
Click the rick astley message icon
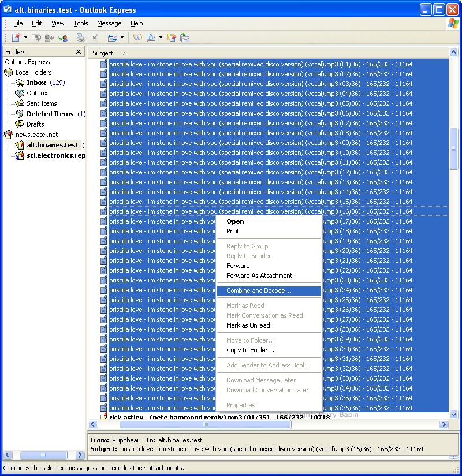(x=104, y=416)
